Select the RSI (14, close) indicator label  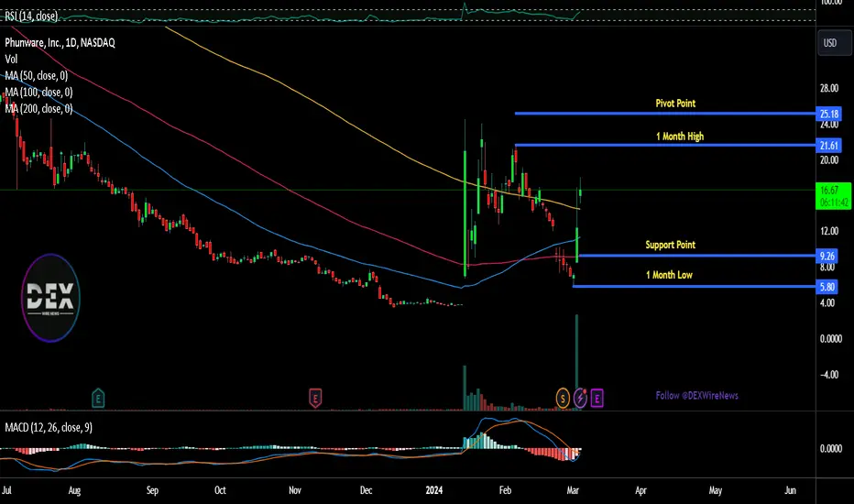[x=31, y=16]
